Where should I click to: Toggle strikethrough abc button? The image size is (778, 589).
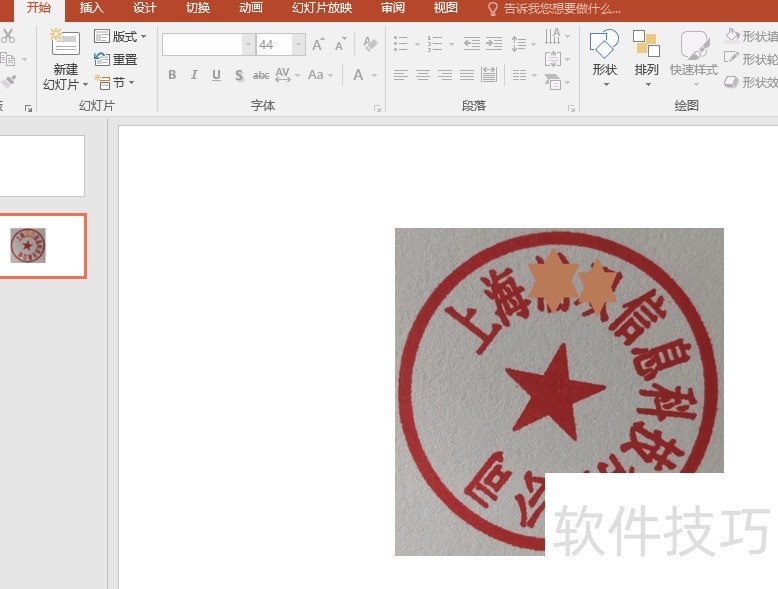click(x=261, y=75)
